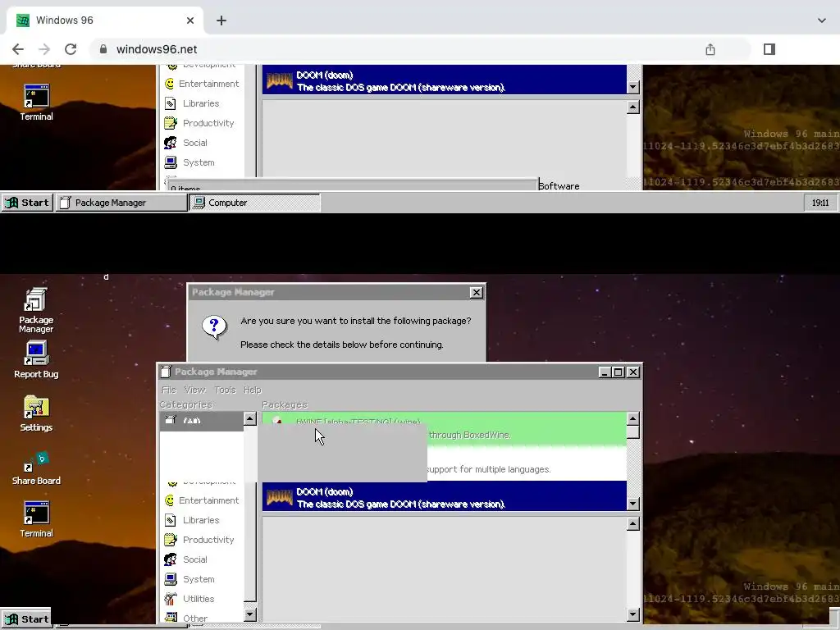
Task: Close the install confirmation dialog
Action: tap(476, 293)
